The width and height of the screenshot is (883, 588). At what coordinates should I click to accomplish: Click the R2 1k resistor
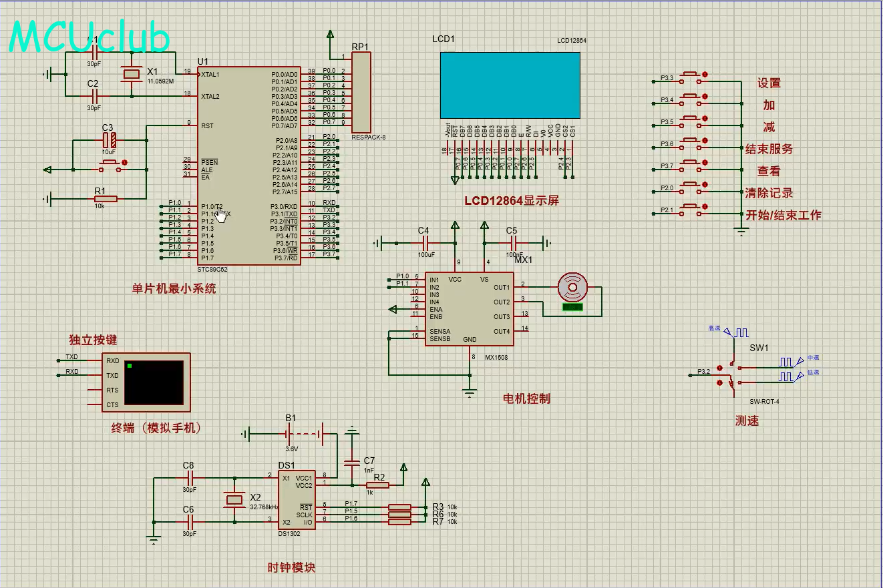click(378, 485)
